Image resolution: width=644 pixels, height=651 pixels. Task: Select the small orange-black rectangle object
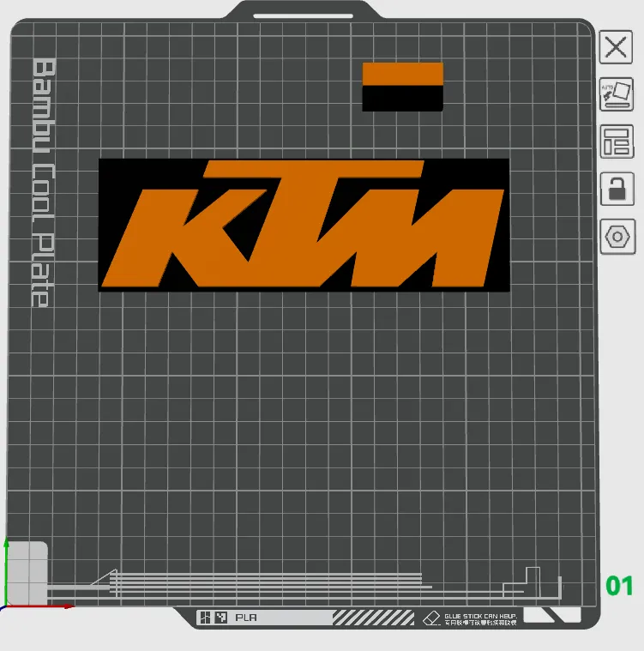(x=403, y=87)
